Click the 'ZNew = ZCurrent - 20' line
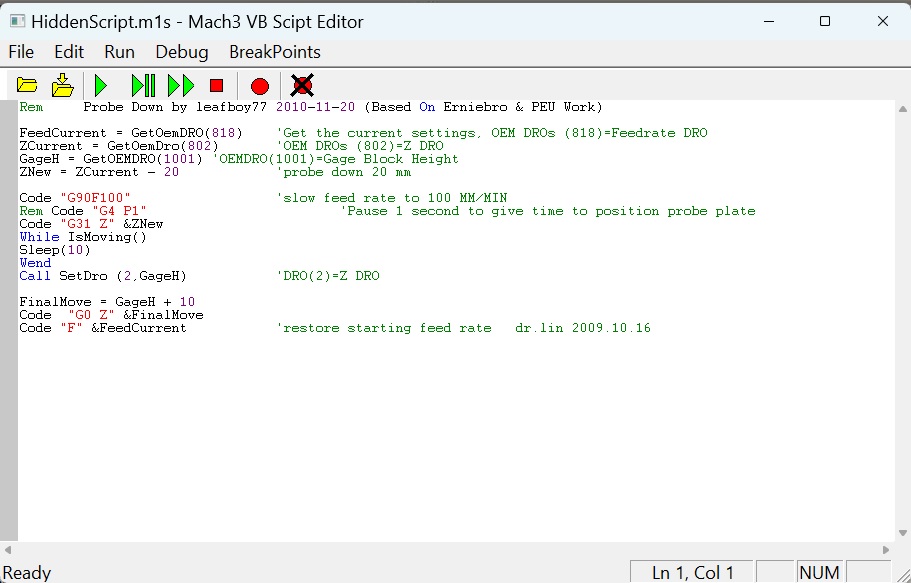 point(99,172)
